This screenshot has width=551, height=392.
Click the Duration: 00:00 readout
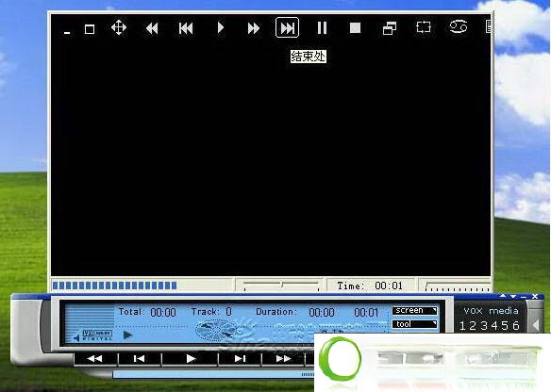(295, 312)
